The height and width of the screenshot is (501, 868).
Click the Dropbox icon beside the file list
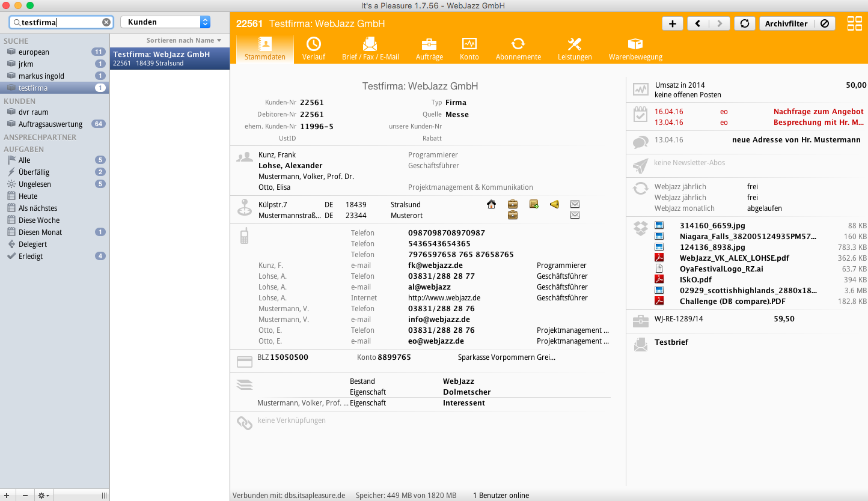(641, 228)
